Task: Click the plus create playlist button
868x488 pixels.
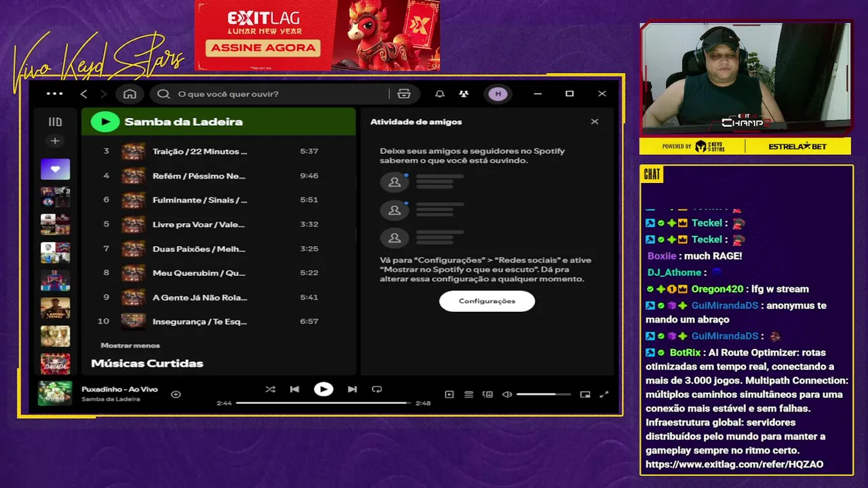Action: click(x=55, y=141)
